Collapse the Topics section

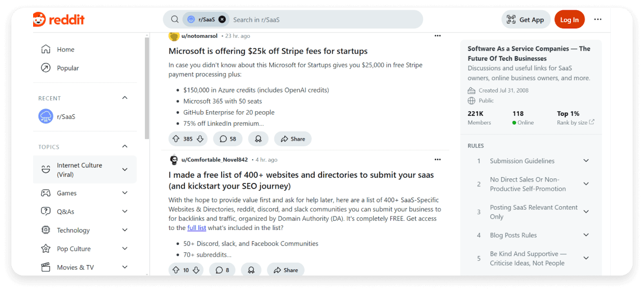click(x=125, y=147)
